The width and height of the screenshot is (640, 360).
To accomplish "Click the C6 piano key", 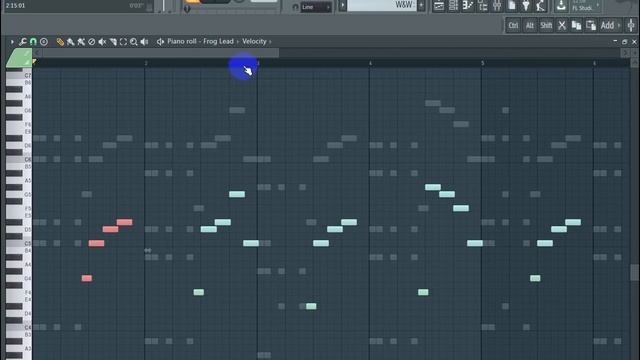I will pyautogui.click(x=19, y=159).
